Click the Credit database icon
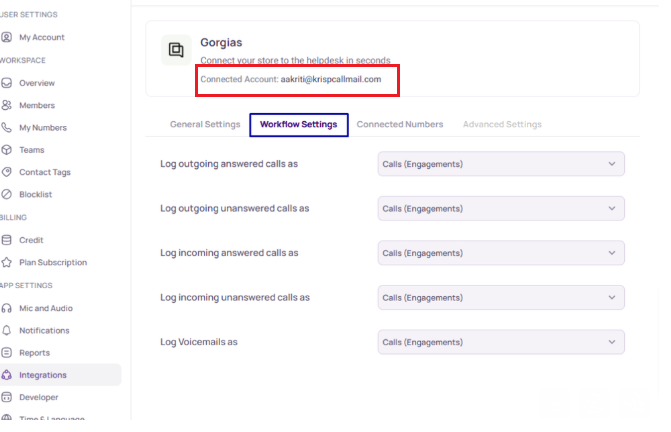This screenshot has height=432, width=671. [x=6, y=240]
